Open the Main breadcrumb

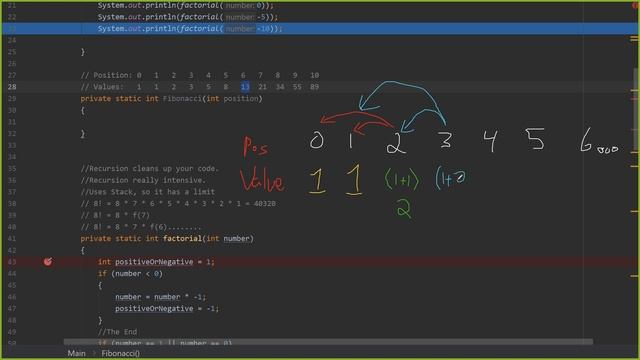(x=76, y=353)
